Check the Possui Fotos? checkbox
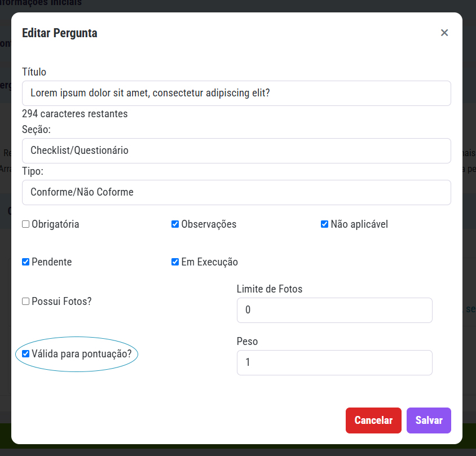The image size is (476, 456). [26, 302]
